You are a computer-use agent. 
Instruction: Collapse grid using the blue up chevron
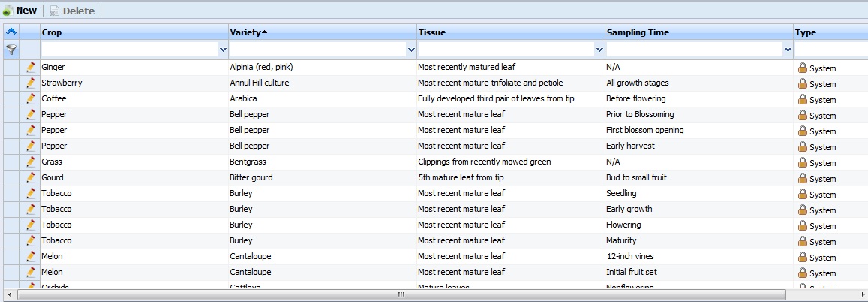coord(11,32)
